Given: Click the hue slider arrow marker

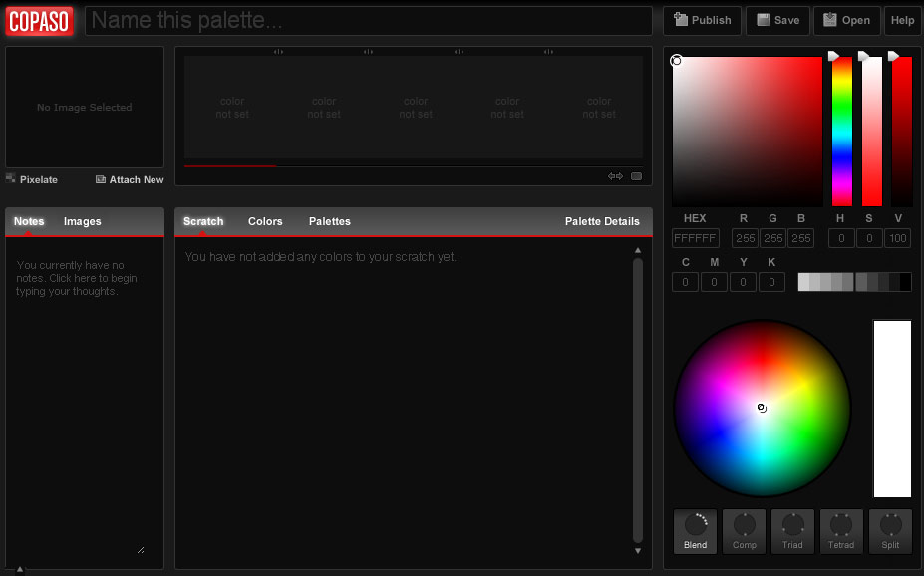Looking at the screenshot, I should (835, 56).
